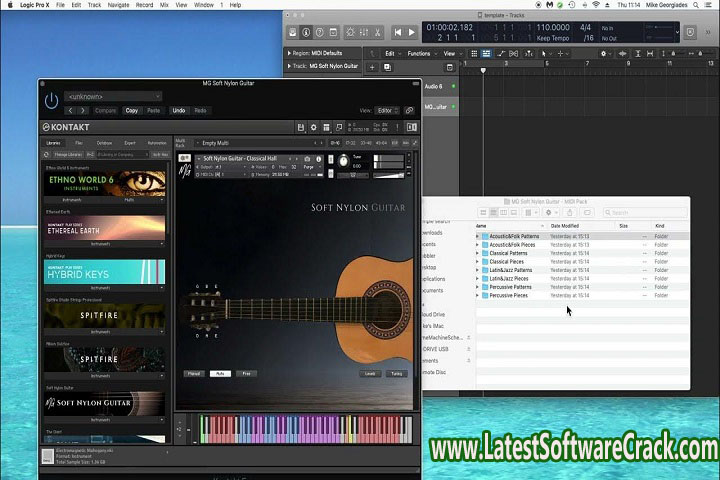Open the Navigate menu in menu bar
720x480 pixels.
[x=118, y=5]
